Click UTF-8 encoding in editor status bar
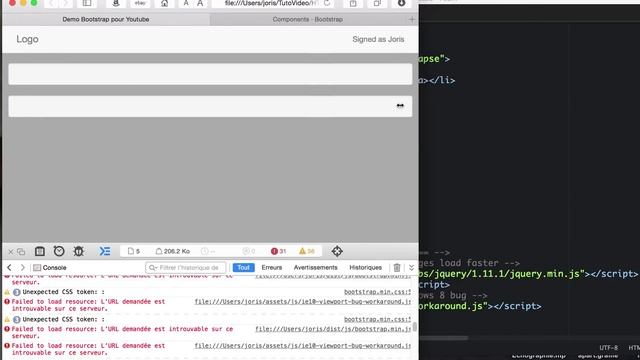 (608, 348)
